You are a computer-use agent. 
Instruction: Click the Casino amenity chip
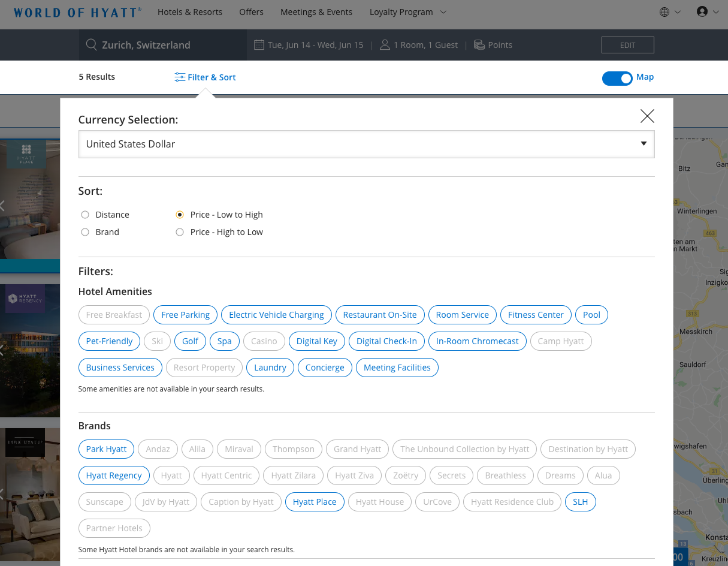(x=264, y=341)
